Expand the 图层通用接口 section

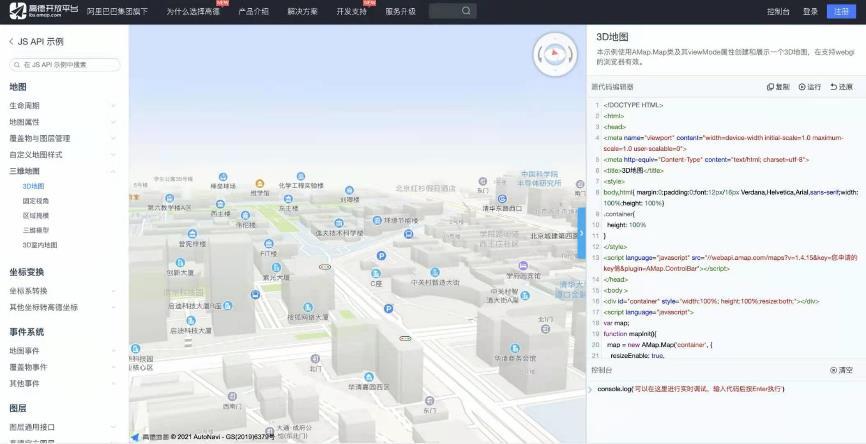[x=62, y=427]
